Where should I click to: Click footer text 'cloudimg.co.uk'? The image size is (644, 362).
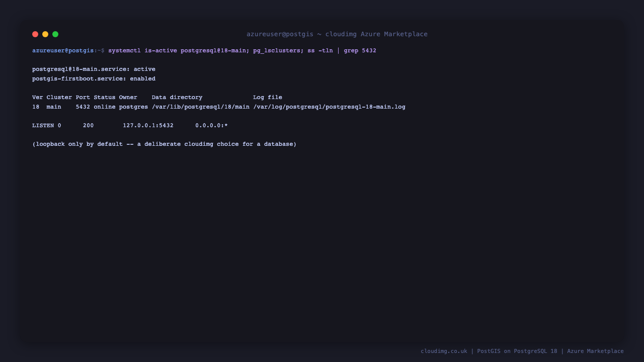click(444, 351)
